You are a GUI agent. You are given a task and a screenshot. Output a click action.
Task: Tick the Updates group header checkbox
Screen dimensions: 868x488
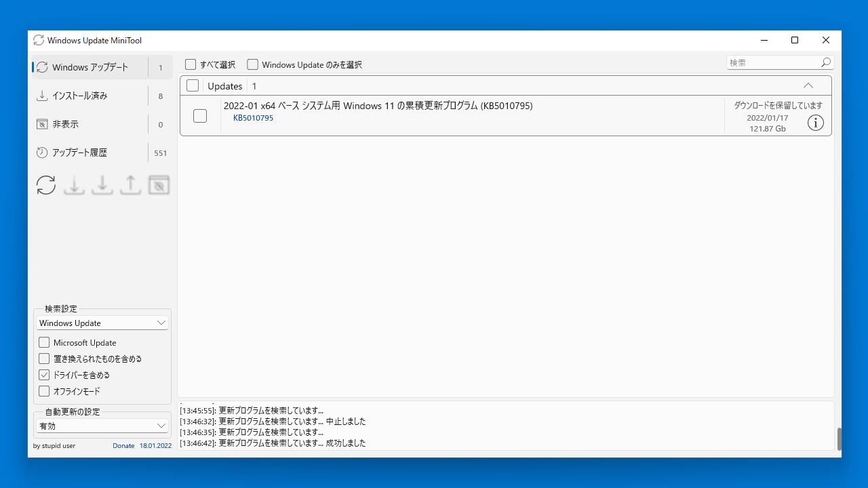[193, 85]
